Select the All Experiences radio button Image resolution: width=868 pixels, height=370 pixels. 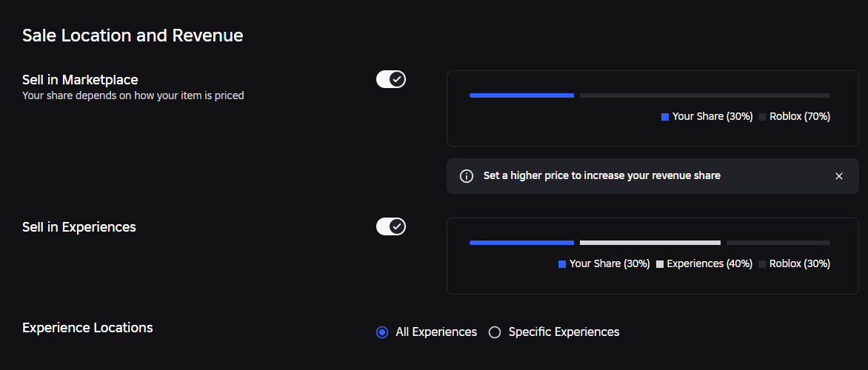pyautogui.click(x=382, y=332)
